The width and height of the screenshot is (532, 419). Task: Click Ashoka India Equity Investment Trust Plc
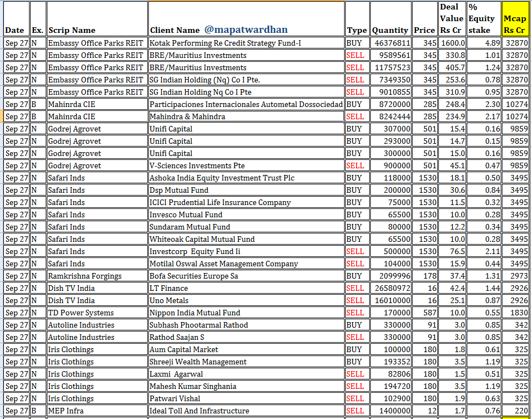(x=246, y=178)
